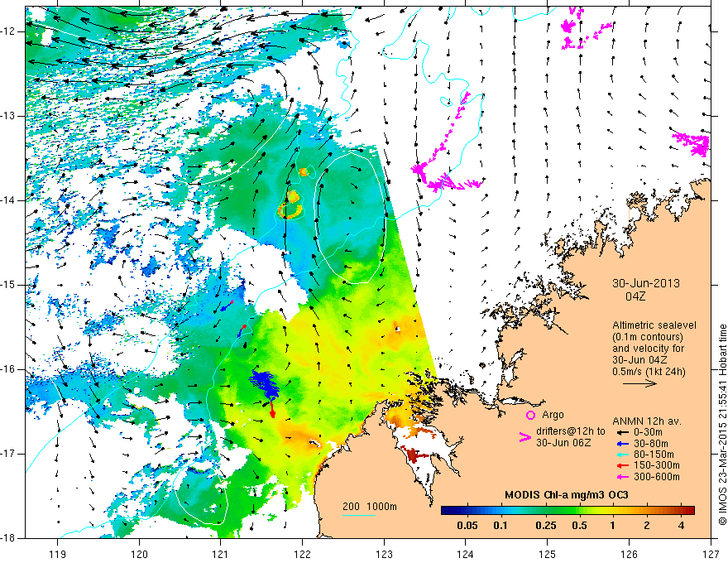Screen dimensions: 728x563
Task: Click the '30-Jun 06Z' legend text
Action: pyautogui.click(x=563, y=443)
